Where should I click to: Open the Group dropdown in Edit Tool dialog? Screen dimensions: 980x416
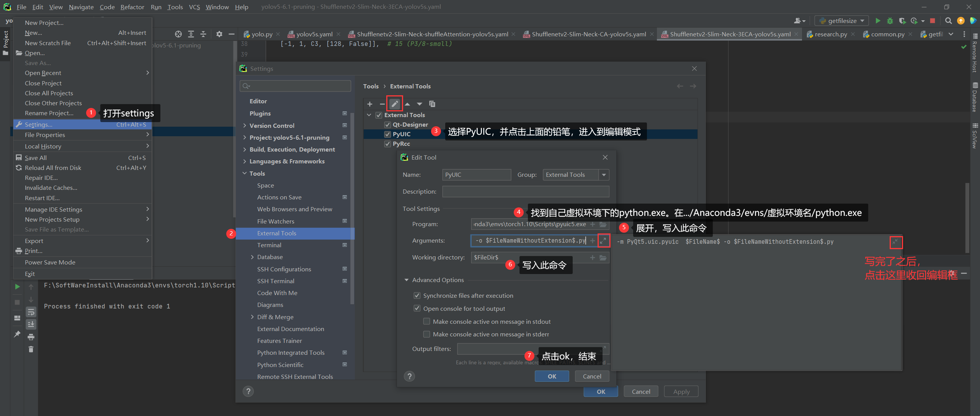pyautogui.click(x=604, y=175)
